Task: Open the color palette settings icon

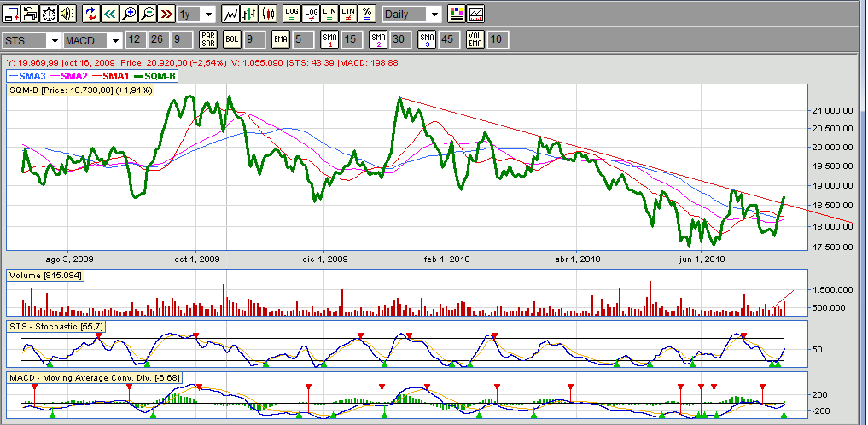Action: coord(457,14)
